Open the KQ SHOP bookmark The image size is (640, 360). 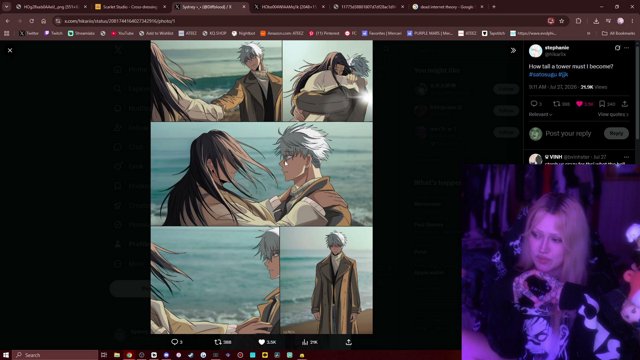coord(214,33)
